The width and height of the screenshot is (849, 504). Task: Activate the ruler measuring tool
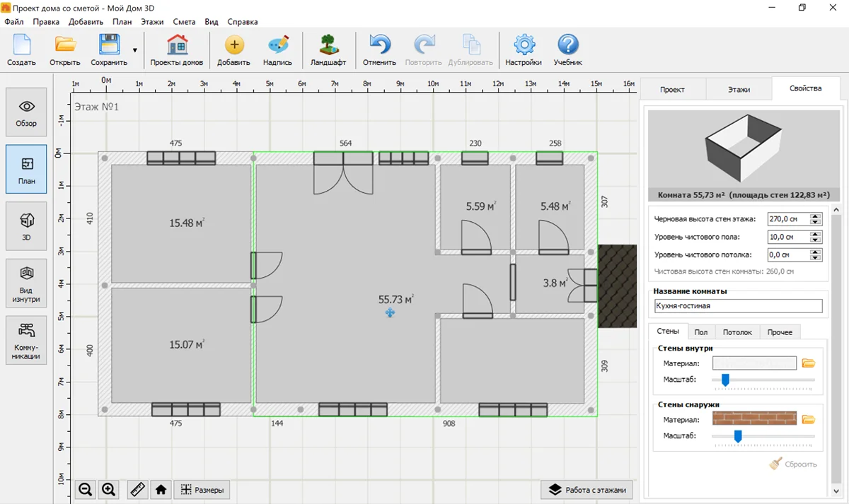(x=138, y=489)
